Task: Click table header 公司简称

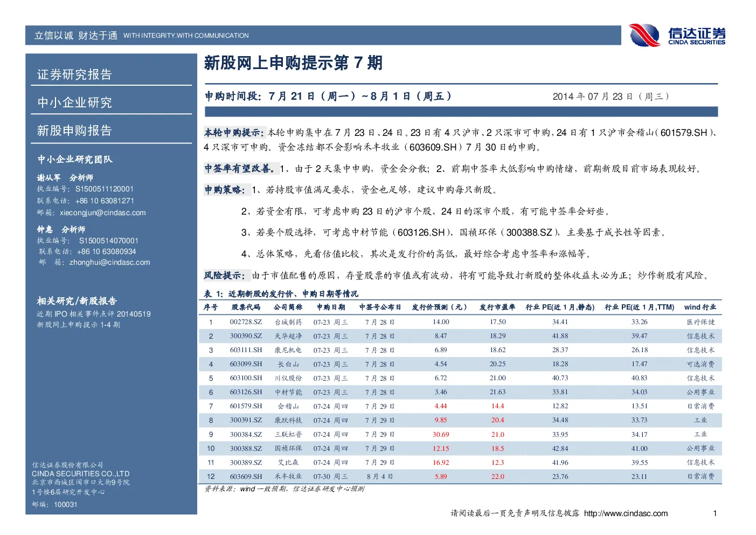Action: click(288, 307)
